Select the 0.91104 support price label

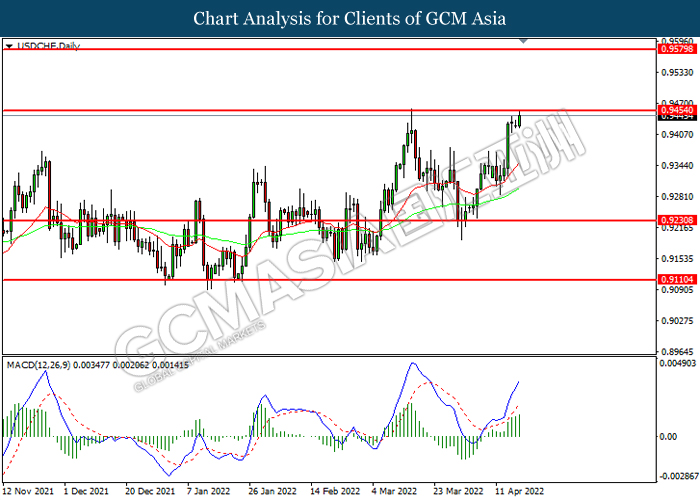[677, 279]
